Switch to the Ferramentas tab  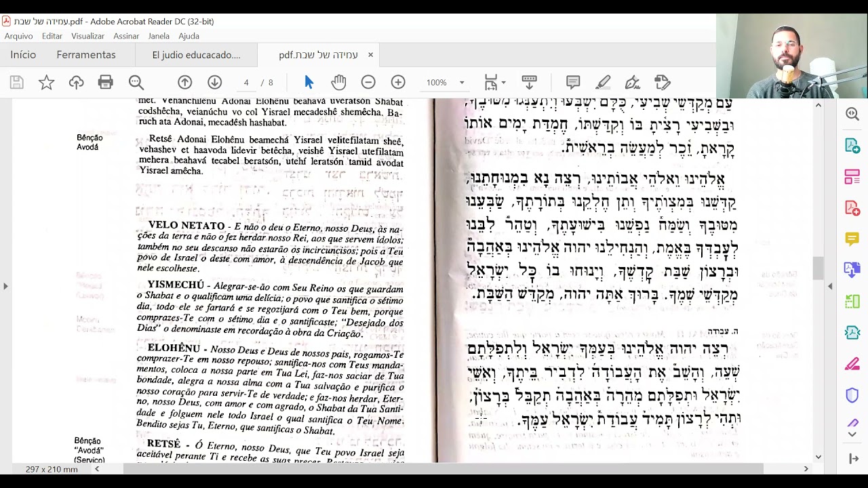point(86,55)
